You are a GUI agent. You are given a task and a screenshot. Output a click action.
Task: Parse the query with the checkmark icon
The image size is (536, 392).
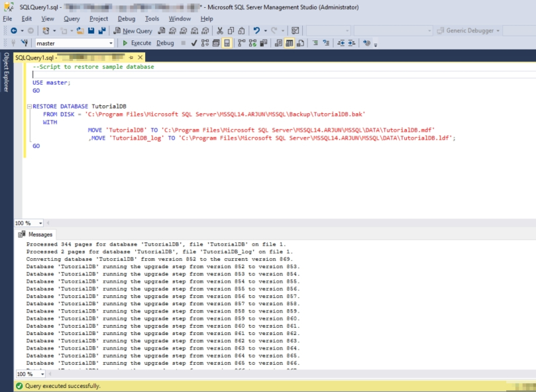194,43
